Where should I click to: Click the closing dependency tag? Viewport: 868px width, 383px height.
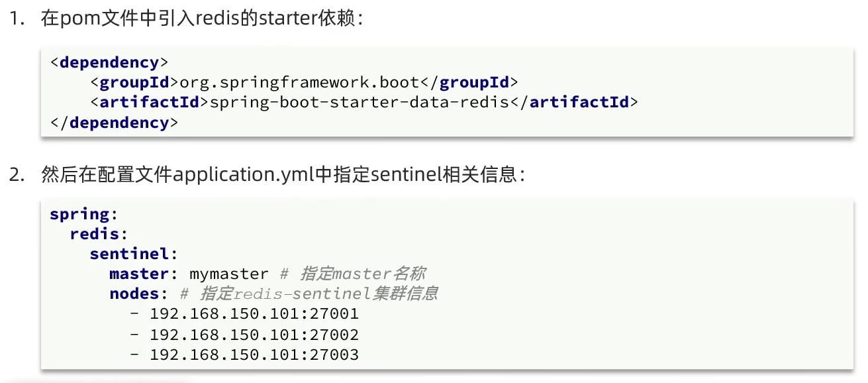pyautogui.click(x=114, y=123)
